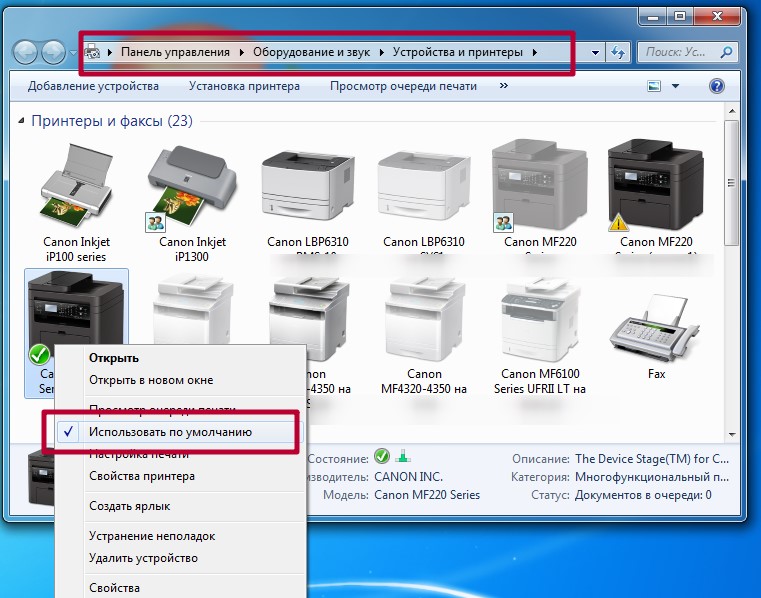Select the dark-topped Canon LBP6310 printer icon

(x=308, y=184)
